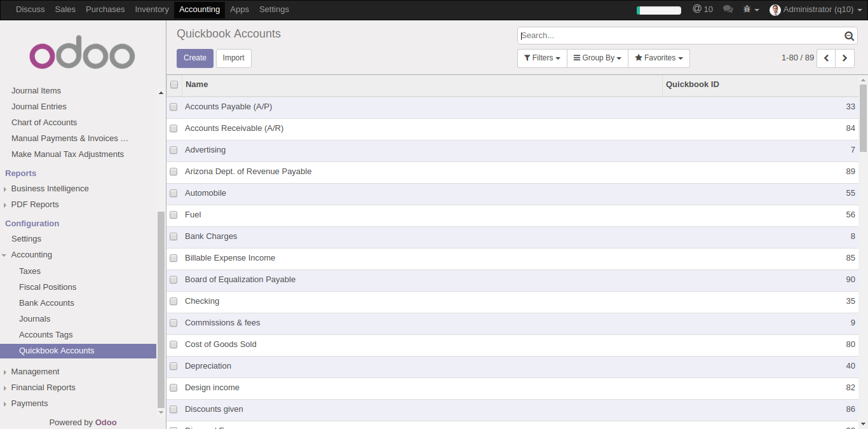This screenshot has width=868, height=429.
Task: Open the Design income account row
Action: (512, 388)
